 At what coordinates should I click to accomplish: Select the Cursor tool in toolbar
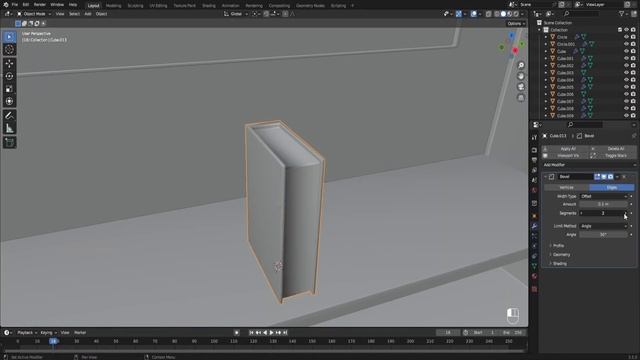coord(9,49)
